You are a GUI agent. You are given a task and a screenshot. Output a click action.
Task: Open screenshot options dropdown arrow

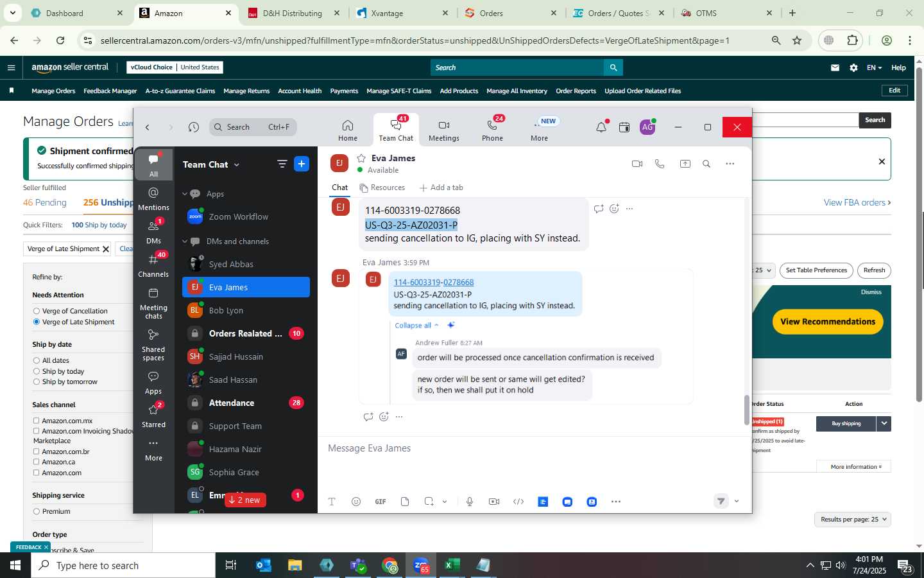(445, 502)
